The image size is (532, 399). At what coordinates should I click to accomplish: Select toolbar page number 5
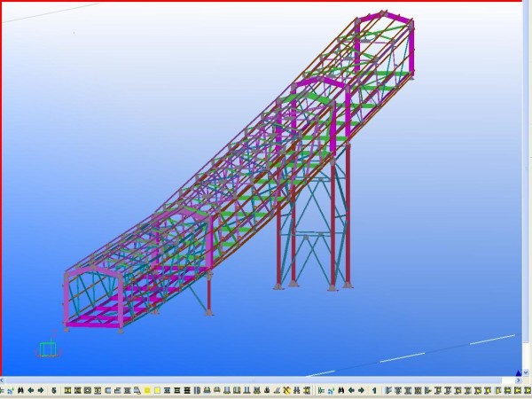tap(53, 390)
